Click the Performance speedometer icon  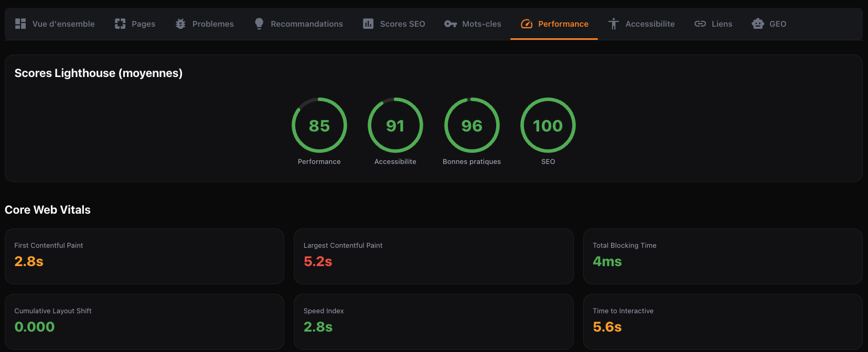coord(527,24)
